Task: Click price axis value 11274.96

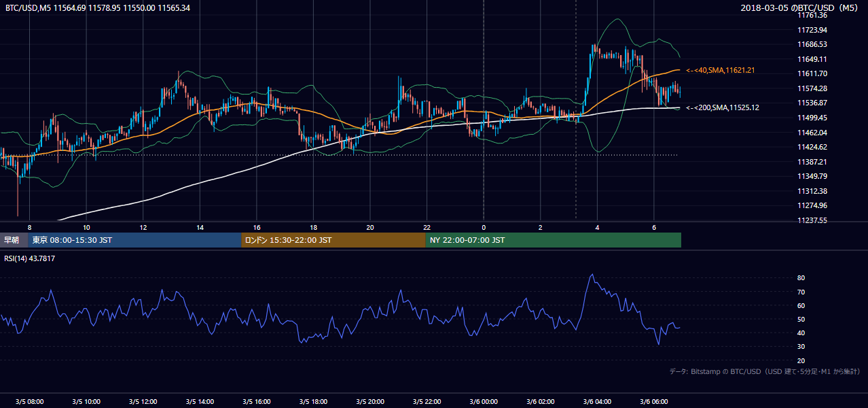Action: point(812,205)
